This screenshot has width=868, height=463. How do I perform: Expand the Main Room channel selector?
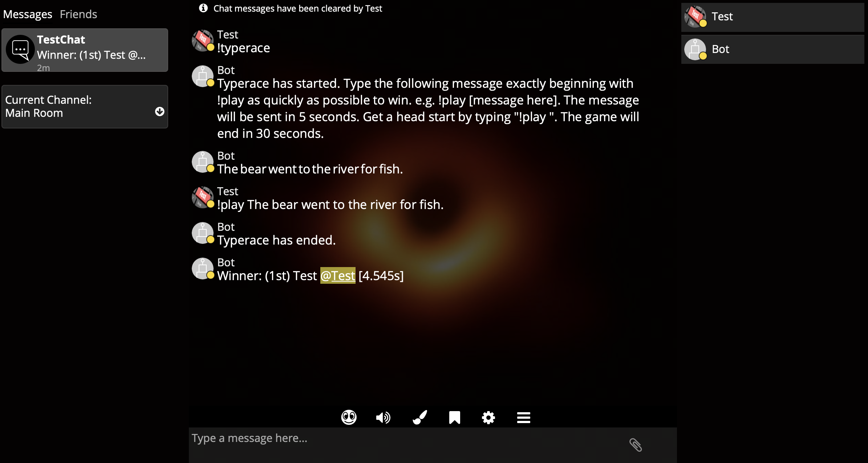(160, 111)
